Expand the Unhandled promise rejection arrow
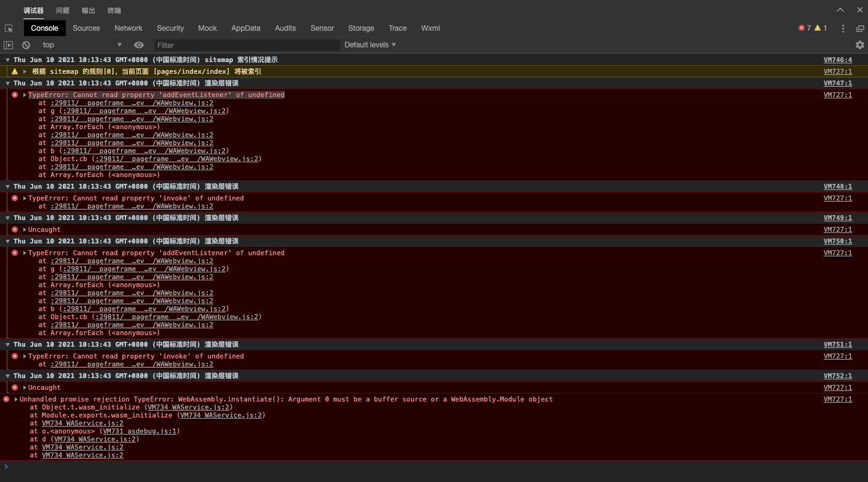 coord(16,400)
